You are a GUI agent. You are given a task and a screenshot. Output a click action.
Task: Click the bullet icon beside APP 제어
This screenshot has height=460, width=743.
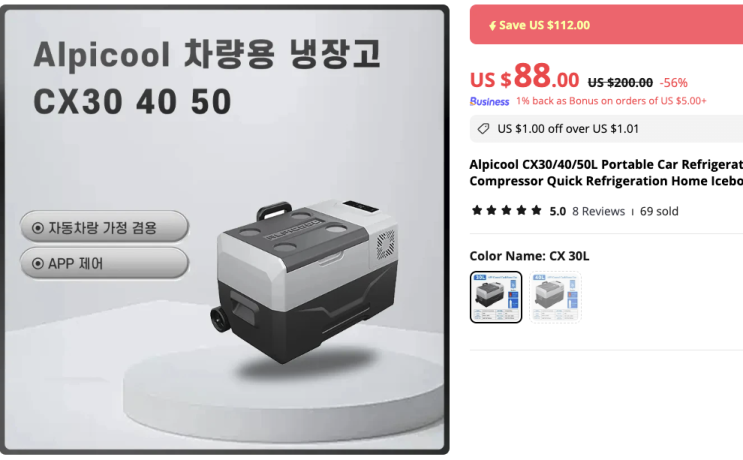click(37, 263)
